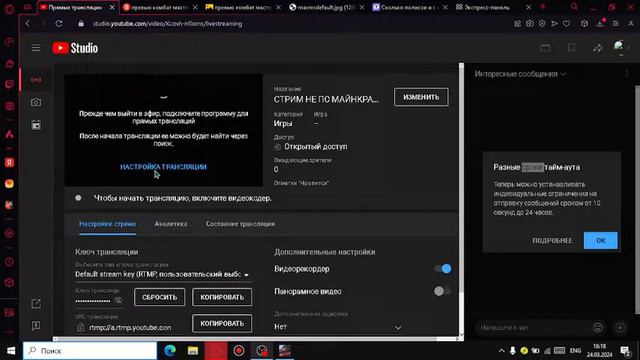Select the Webcam camera icon in sidebar

pyautogui.click(x=36, y=102)
